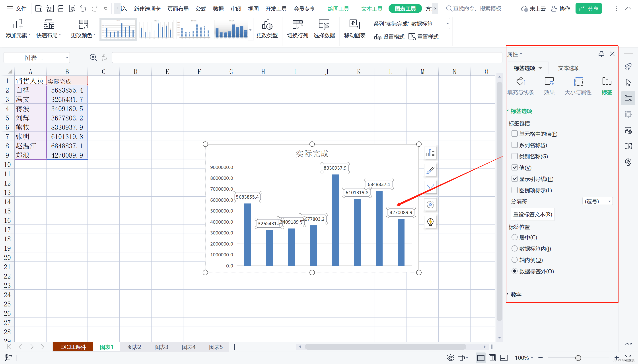638x364 pixels.
Task: Click Move Chart (移动图表)
Action: click(x=355, y=29)
